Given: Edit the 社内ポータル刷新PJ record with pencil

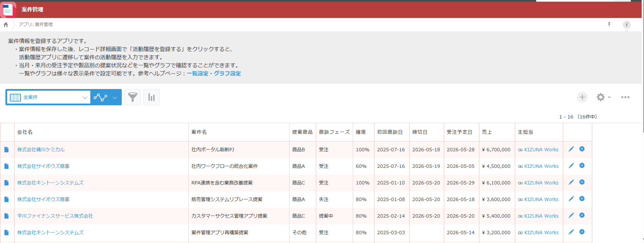Looking at the screenshot, I should pyautogui.click(x=571, y=149).
